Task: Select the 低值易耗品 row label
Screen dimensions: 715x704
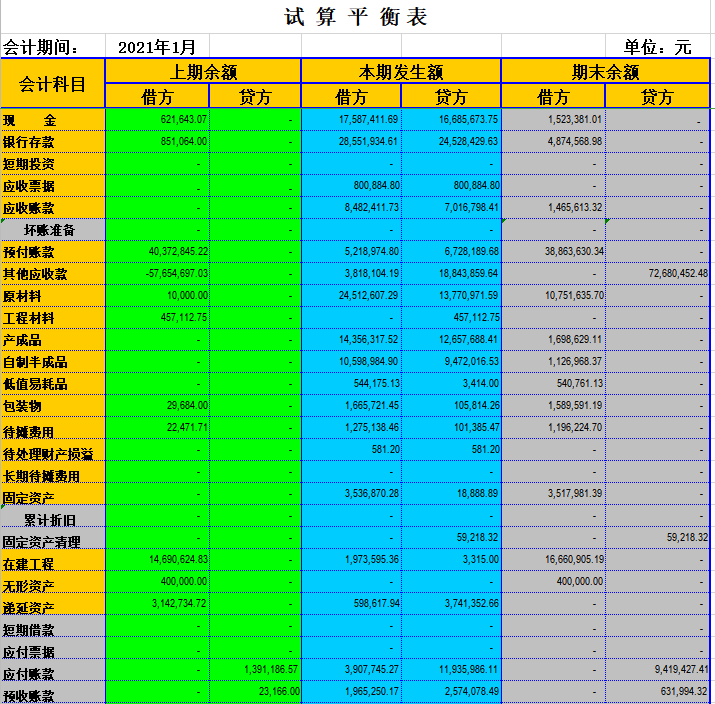Action: pyautogui.click(x=53, y=384)
